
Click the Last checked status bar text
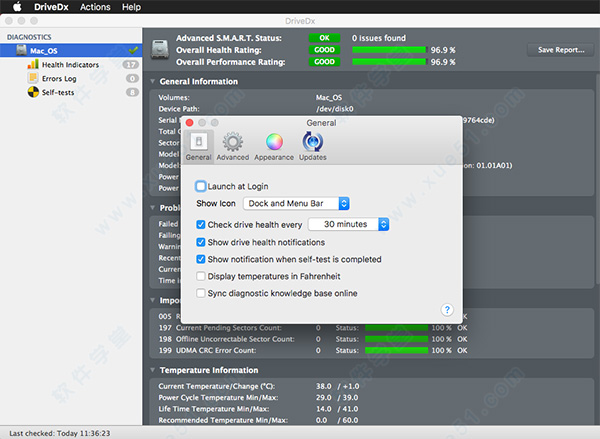coord(60,433)
